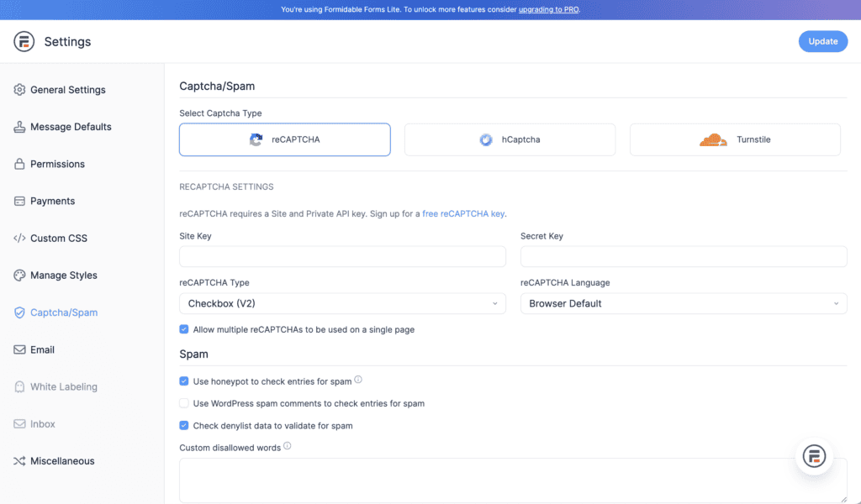Click the Formidable Forms logo in header
The image size is (861, 504).
[24, 41]
